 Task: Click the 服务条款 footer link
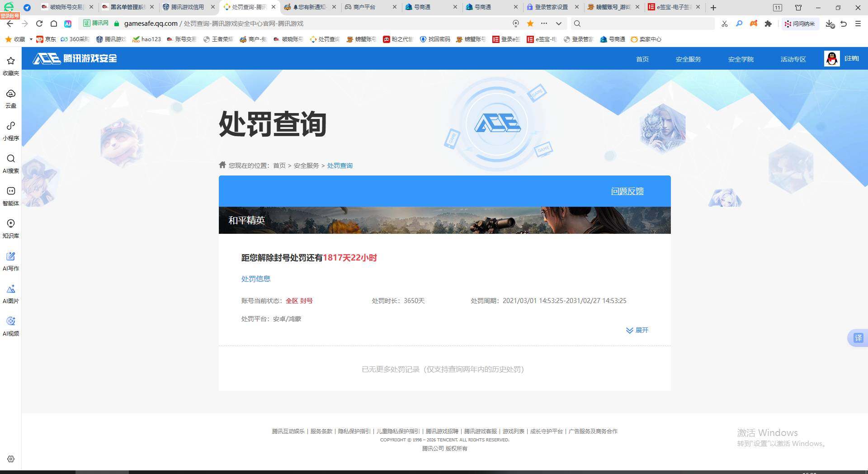click(x=321, y=431)
